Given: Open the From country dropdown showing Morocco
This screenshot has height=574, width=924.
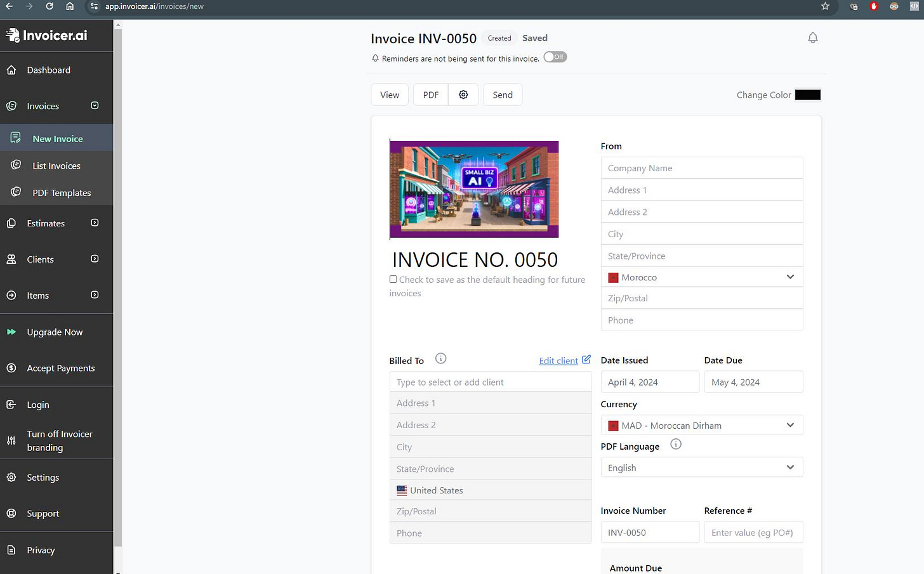Looking at the screenshot, I should tap(702, 277).
